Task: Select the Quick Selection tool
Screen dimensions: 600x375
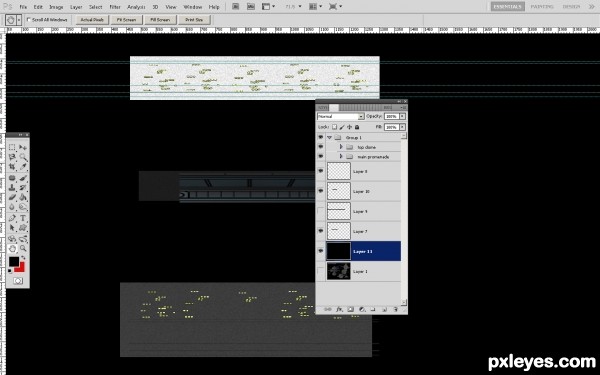Action: click(x=23, y=157)
